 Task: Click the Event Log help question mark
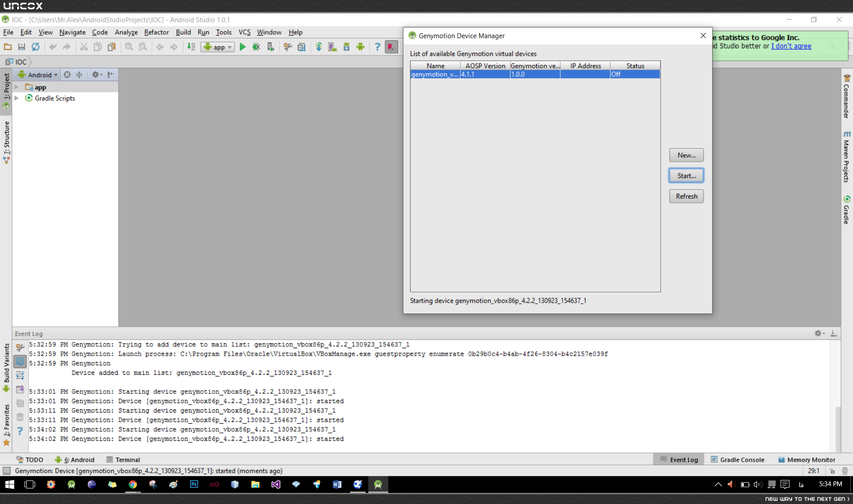click(20, 431)
